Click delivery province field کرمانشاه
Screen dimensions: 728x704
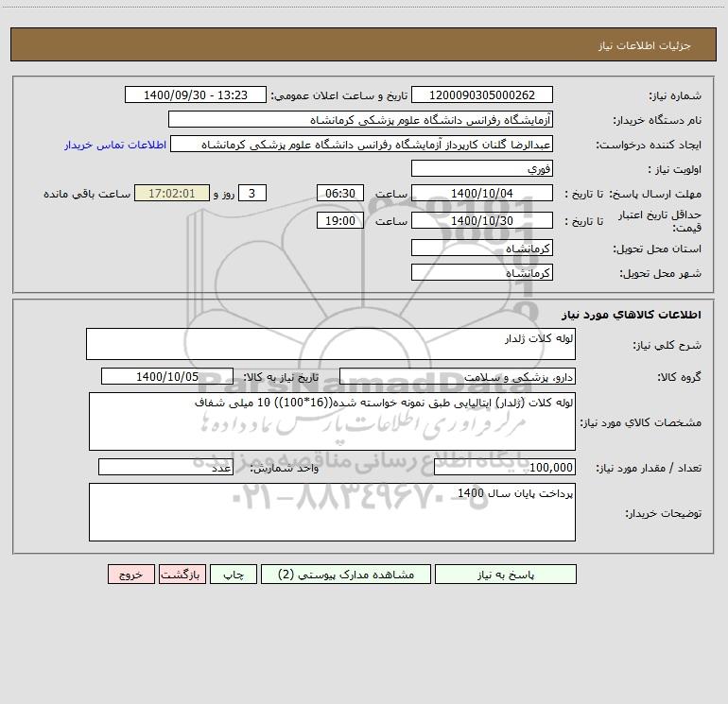(x=482, y=249)
